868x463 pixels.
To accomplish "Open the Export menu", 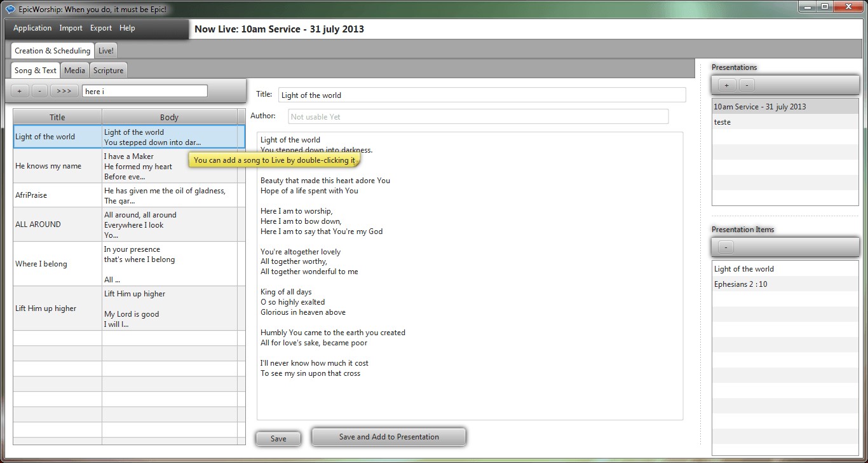I will coord(101,28).
